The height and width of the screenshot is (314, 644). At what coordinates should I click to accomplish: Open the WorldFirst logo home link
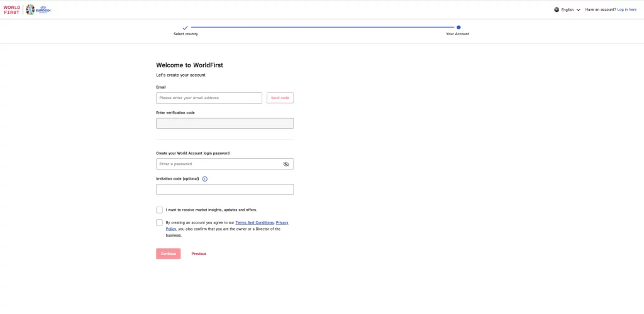point(11,9)
